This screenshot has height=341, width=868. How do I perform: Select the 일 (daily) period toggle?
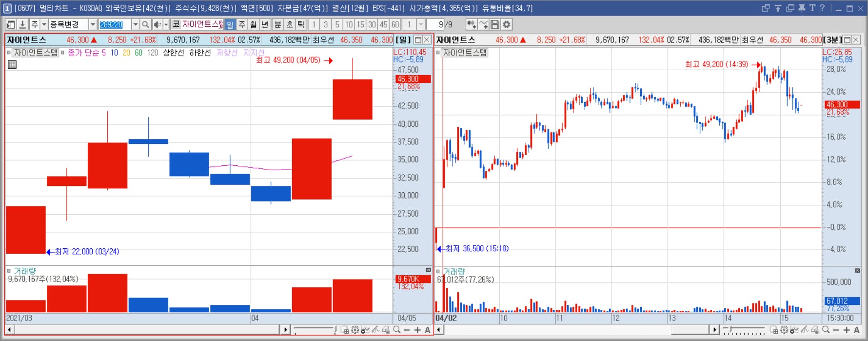point(230,24)
